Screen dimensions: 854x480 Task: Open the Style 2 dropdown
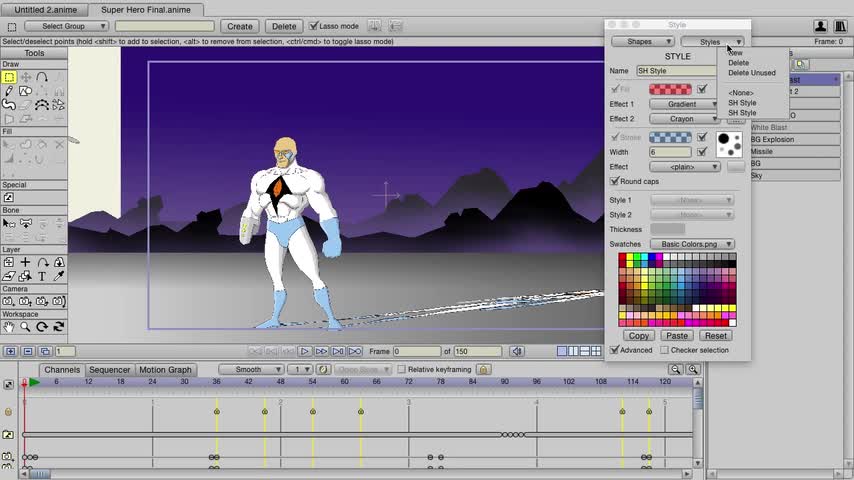point(692,215)
